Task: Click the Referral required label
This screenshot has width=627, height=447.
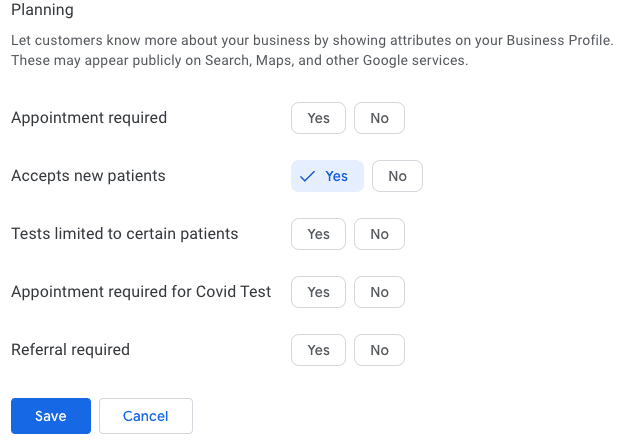Action: pyautogui.click(x=70, y=350)
